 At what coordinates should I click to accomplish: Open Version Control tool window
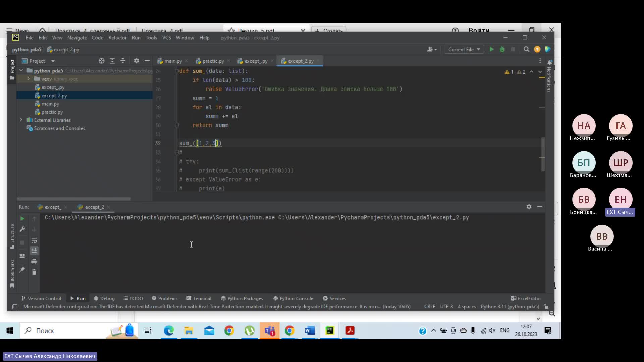(x=41, y=298)
